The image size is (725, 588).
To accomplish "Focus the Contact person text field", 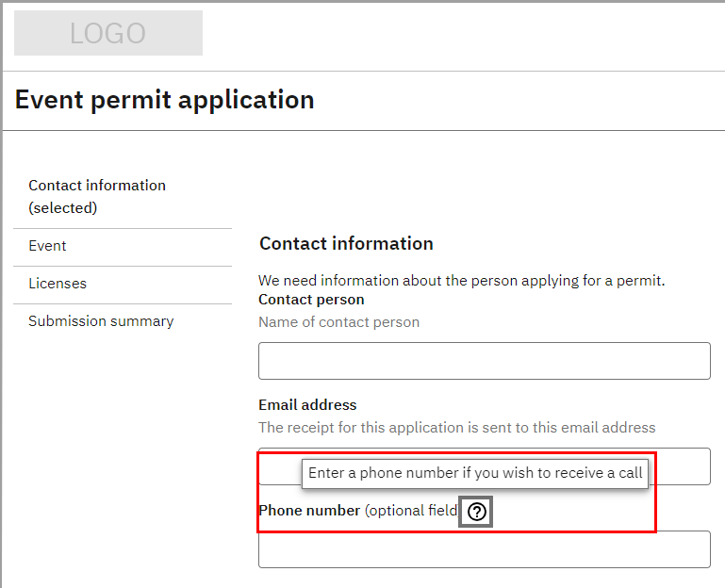I will click(x=484, y=361).
